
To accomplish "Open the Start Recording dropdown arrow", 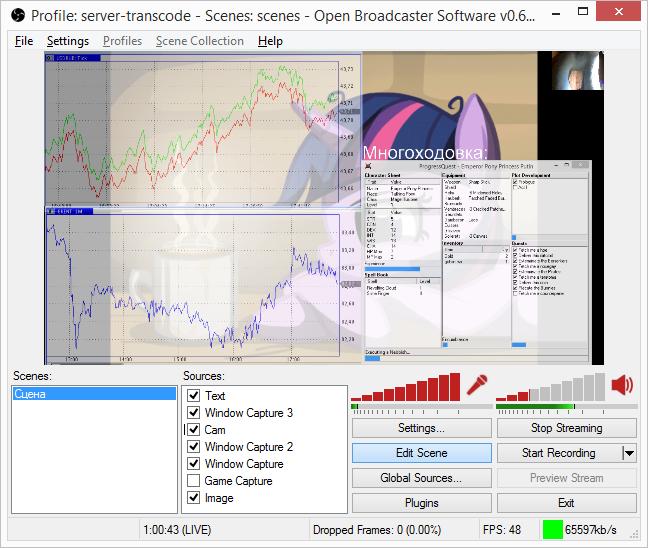I will pos(629,453).
